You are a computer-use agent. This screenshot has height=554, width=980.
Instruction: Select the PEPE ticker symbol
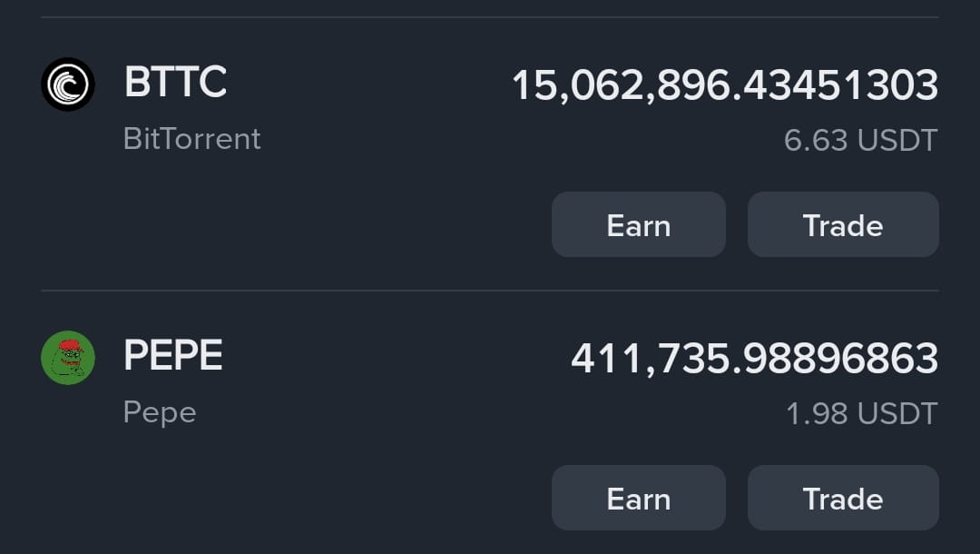pos(173,355)
